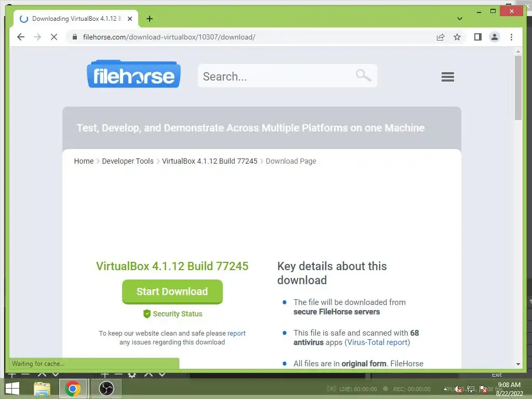The height and width of the screenshot is (399, 532).
Task: Open the Chrome profile avatar
Action: pos(495,37)
